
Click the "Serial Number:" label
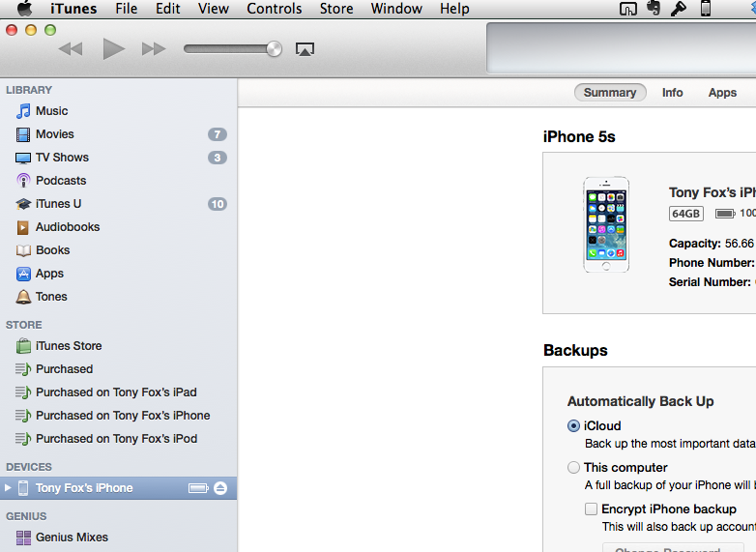(710, 282)
